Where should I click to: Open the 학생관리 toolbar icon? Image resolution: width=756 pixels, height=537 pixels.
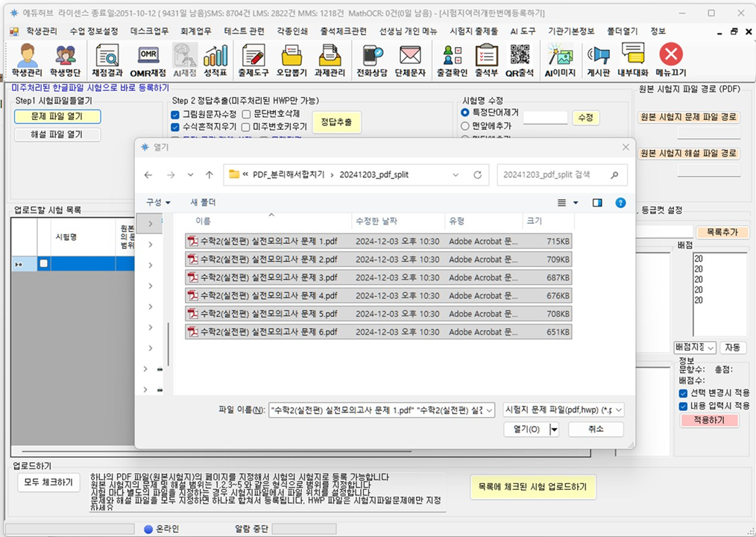pyautogui.click(x=27, y=60)
